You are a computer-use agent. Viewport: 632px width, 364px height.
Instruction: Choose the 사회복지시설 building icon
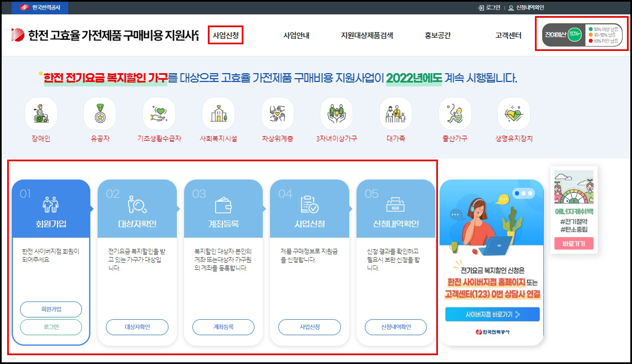pyautogui.click(x=218, y=114)
